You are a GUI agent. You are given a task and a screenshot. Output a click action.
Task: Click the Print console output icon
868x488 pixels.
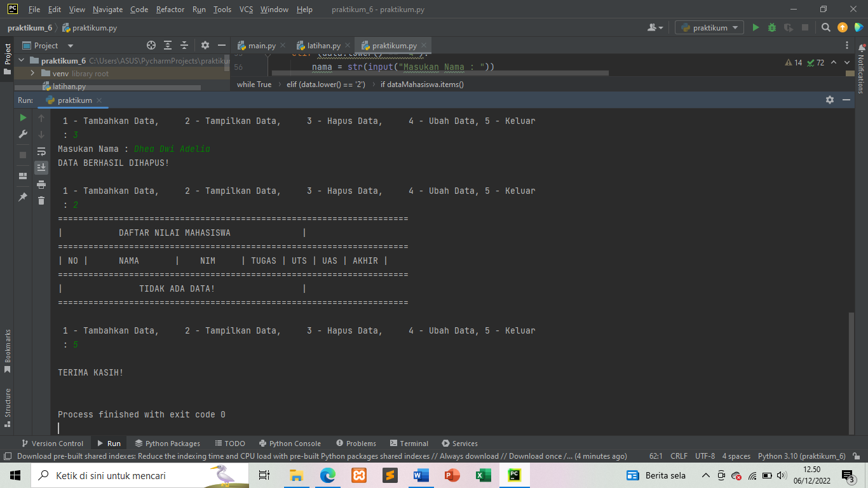[x=41, y=184]
